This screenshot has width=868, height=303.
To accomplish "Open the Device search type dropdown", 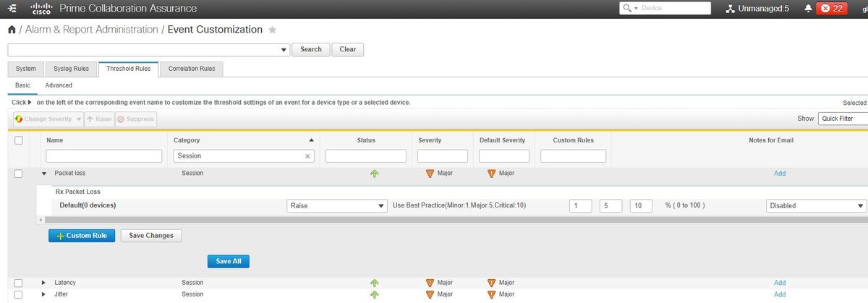I will pos(637,9).
